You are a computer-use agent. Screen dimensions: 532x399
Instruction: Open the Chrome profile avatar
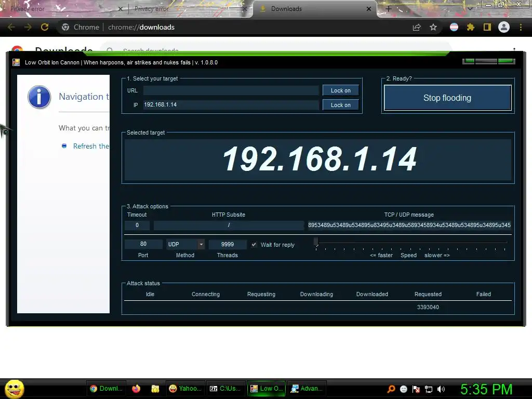pyautogui.click(x=504, y=27)
